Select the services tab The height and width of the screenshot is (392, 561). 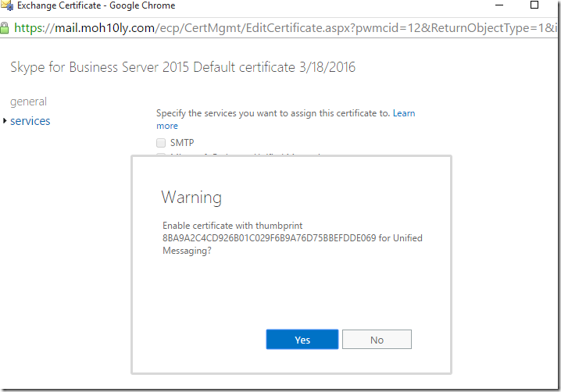tap(30, 121)
